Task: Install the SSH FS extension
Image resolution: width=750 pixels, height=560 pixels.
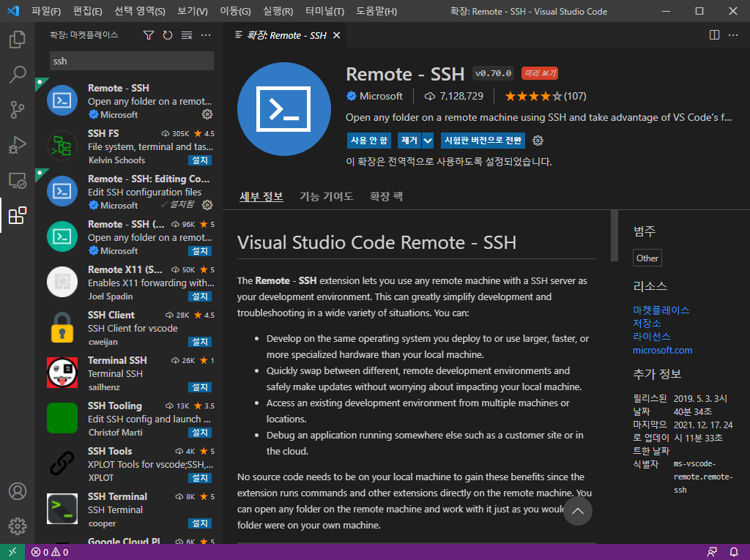Action: coord(200,160)
